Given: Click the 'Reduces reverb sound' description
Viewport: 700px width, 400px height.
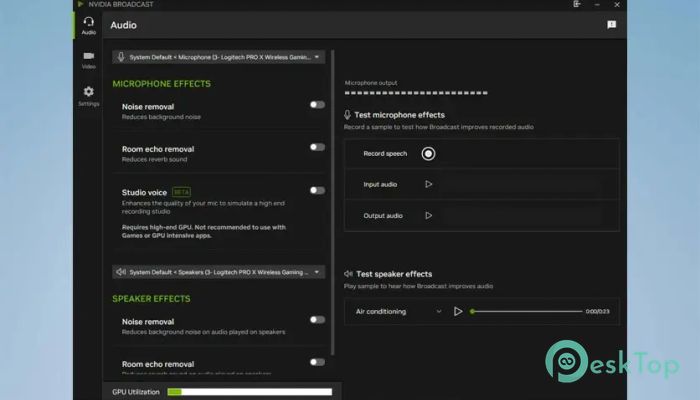Looking at the screenshot, I should [154, 159].
